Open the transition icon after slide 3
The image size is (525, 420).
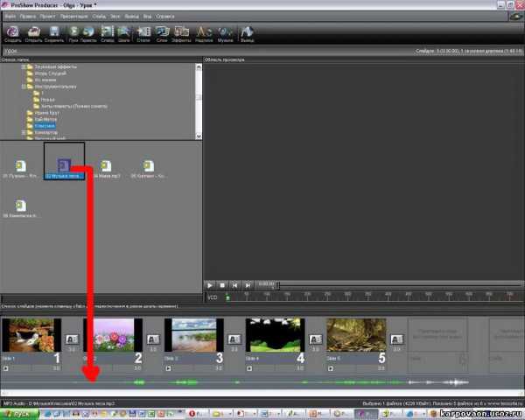click(234, 339)
